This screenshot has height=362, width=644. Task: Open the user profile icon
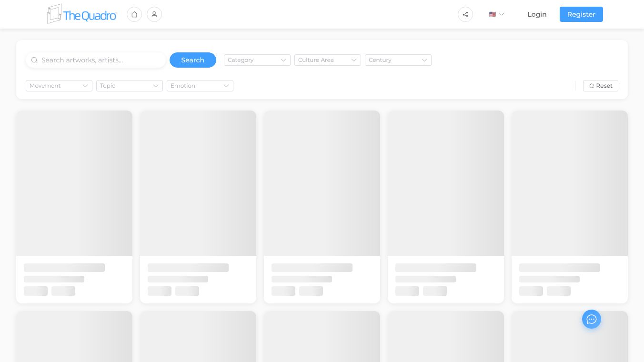[154, 14]
